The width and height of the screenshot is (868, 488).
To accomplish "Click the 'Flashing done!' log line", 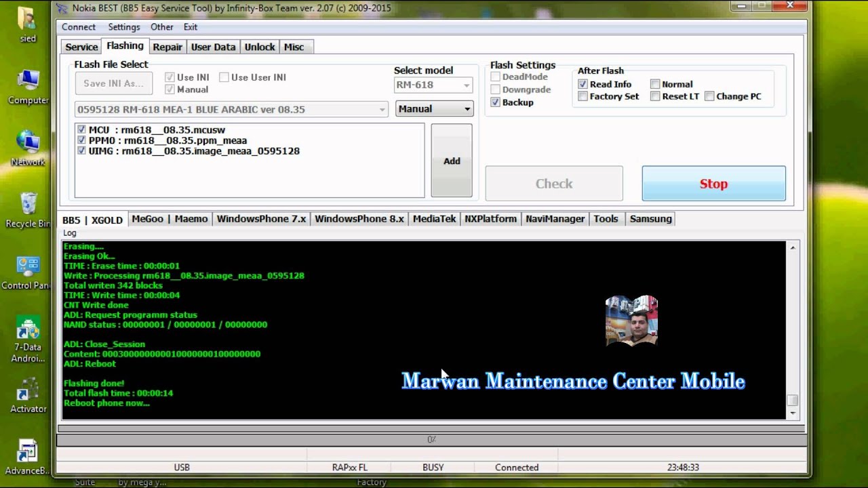I will pos(94,384).
